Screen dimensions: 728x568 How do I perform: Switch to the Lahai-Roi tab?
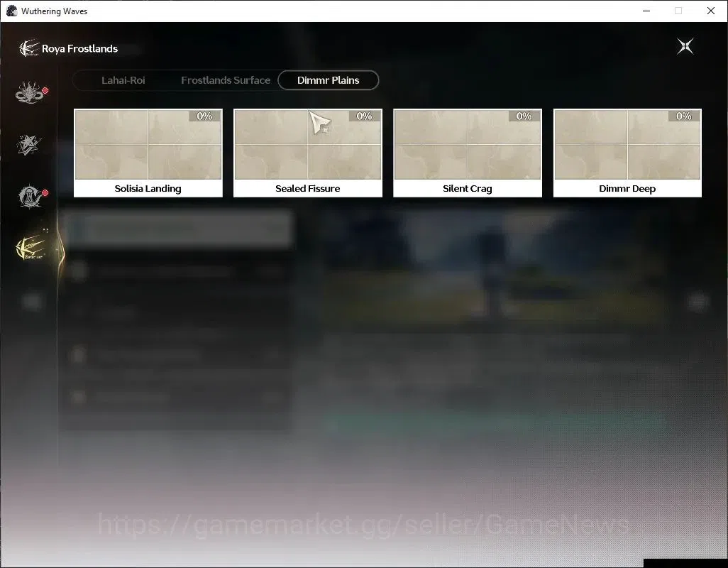coord(123,80)
